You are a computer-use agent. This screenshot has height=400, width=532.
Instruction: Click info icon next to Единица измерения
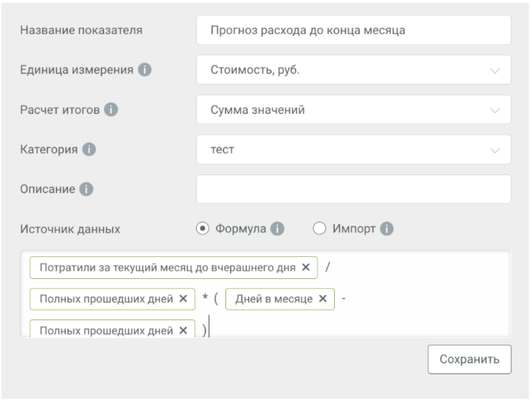click(145, 69)
